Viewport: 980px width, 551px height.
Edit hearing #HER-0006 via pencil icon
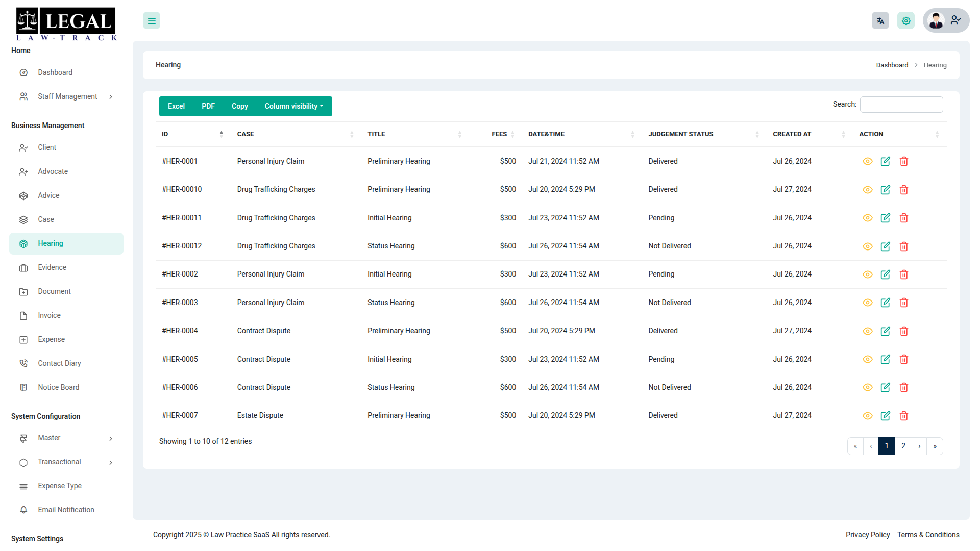(886, 387)
